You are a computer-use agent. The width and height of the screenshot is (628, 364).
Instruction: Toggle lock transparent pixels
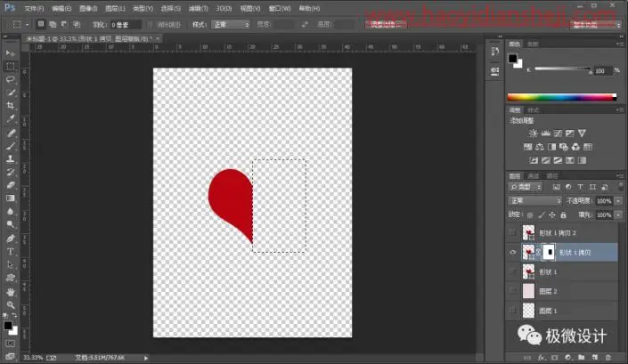(x=530, y=215)
